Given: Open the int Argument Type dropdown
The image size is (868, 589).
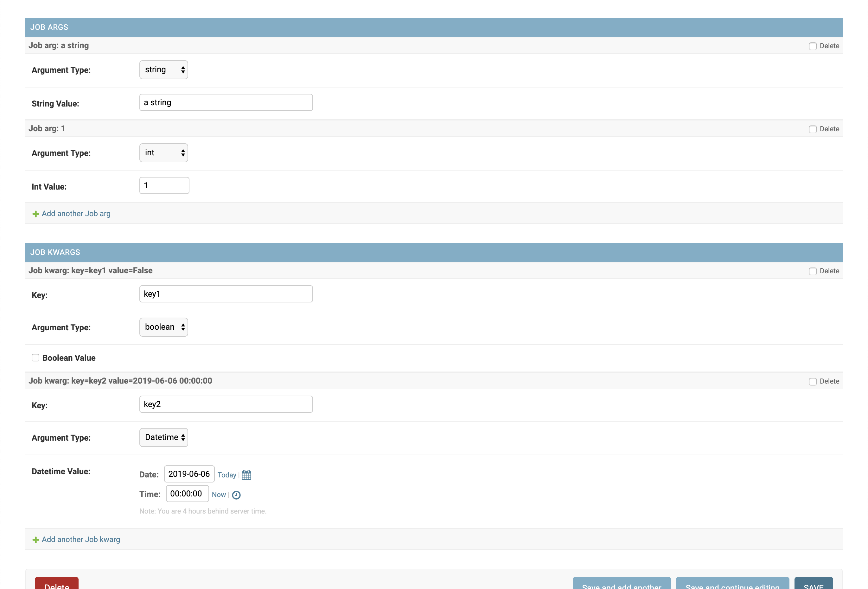Looking at the screenshot, I should click(163, 153).
